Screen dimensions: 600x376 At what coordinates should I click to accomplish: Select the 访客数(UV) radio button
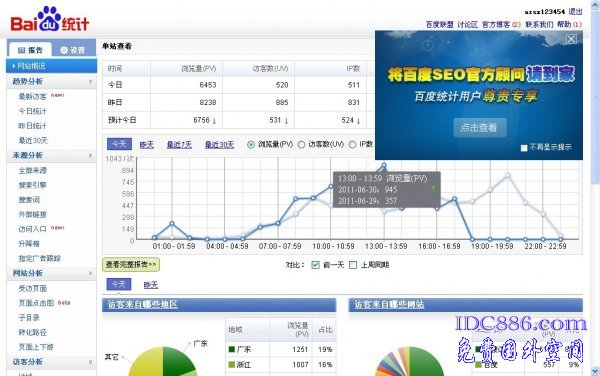(x=302, y=145)
